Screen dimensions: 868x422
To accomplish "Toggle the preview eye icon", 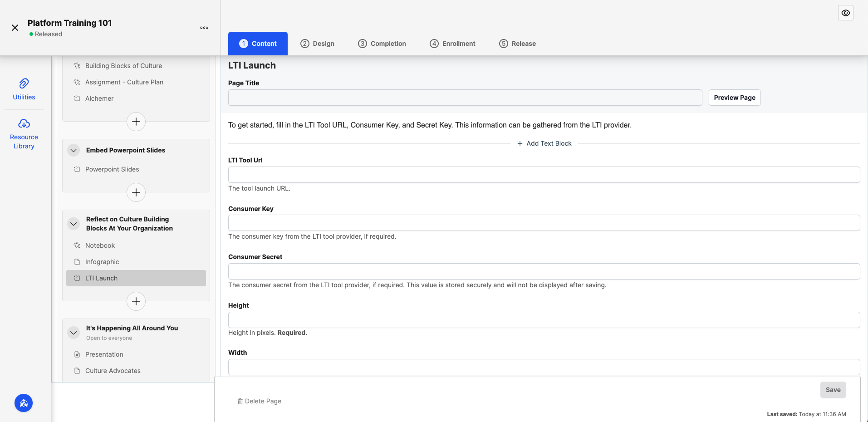I will point(846,13).
